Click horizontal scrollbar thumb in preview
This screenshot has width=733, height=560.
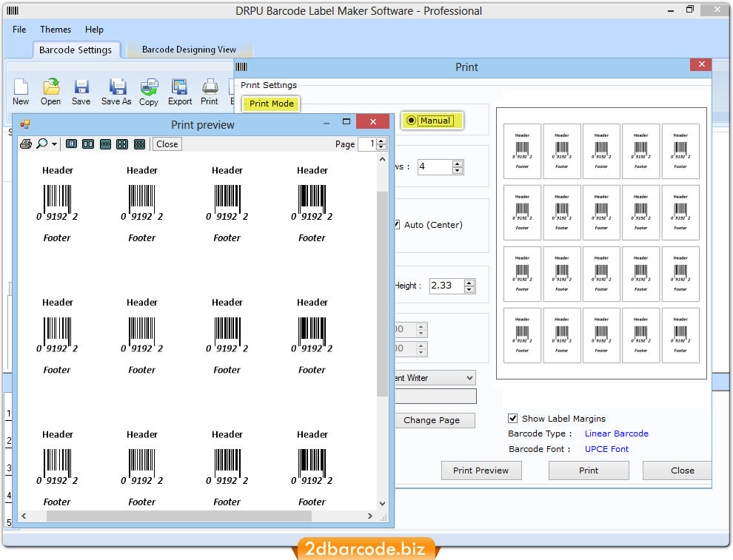coord(179,516)
